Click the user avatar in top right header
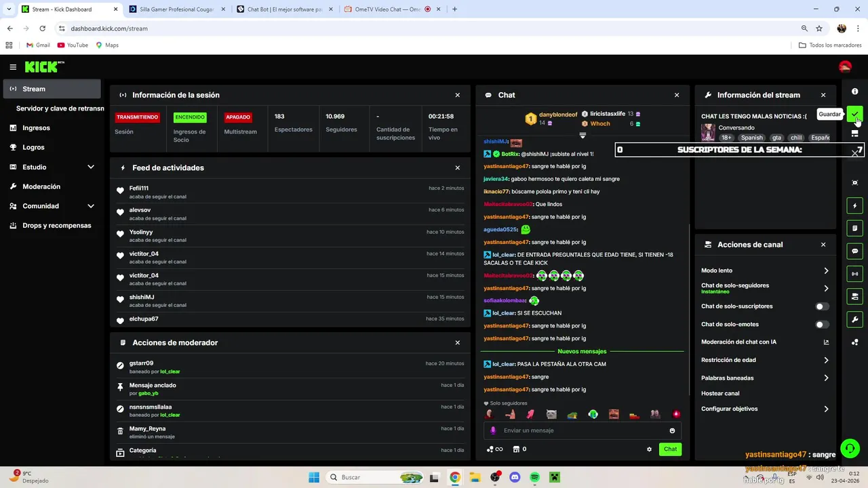 coord(845,67)
